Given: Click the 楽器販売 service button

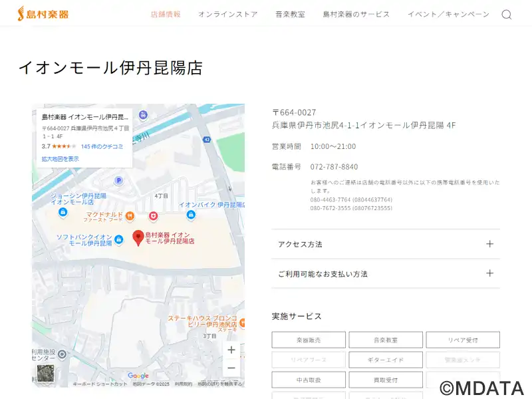Looking at the screenshot, I should click(x=309, y=340).
